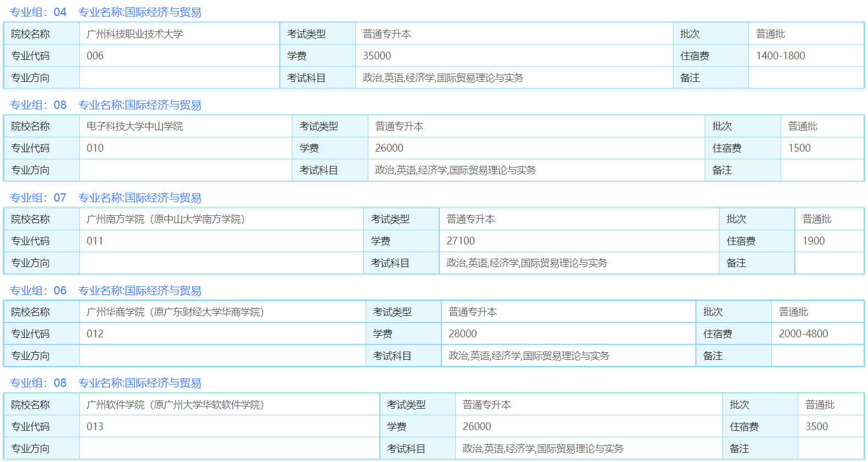Image resolution: width=868 pixels, height=462 pixels.
Task: Select school name 电子科技大学中山学院
Action: (135, 126)
